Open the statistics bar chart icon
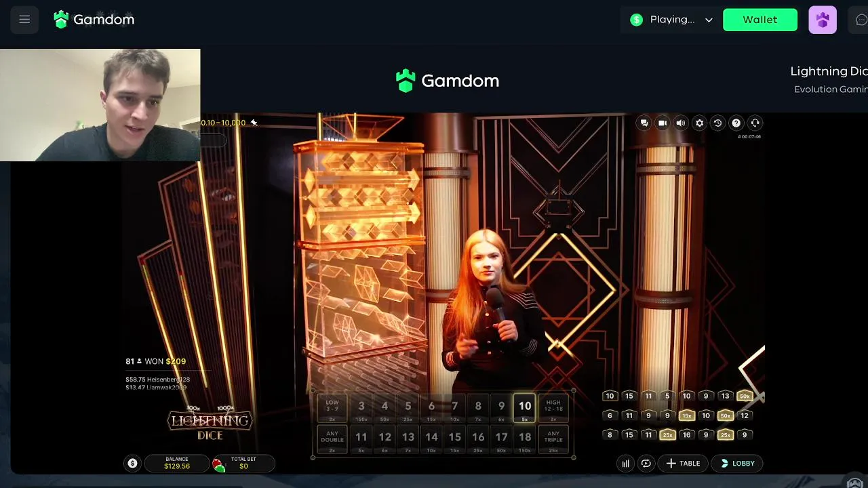The height and width of the screenshot is (488, 868). tap(626, 464)
